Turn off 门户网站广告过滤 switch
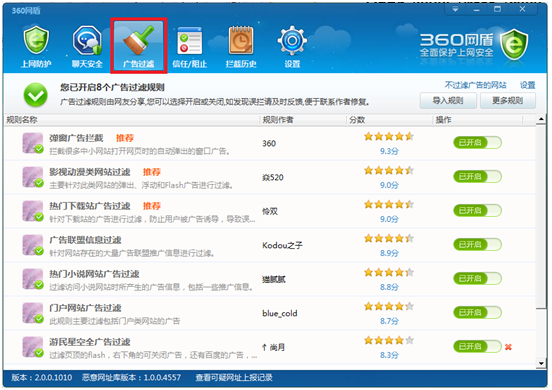The width and height of the screenshot is (552, 390). pyautogui.click(x=477, y=312)
